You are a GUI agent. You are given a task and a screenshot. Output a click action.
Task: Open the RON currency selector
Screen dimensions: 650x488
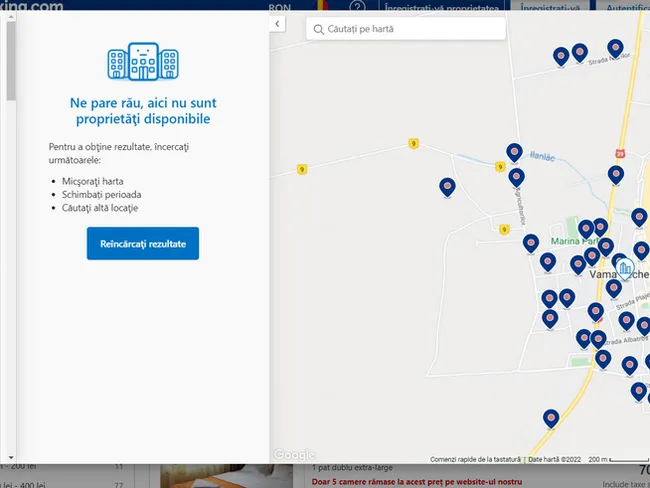(x=280, y=6)
